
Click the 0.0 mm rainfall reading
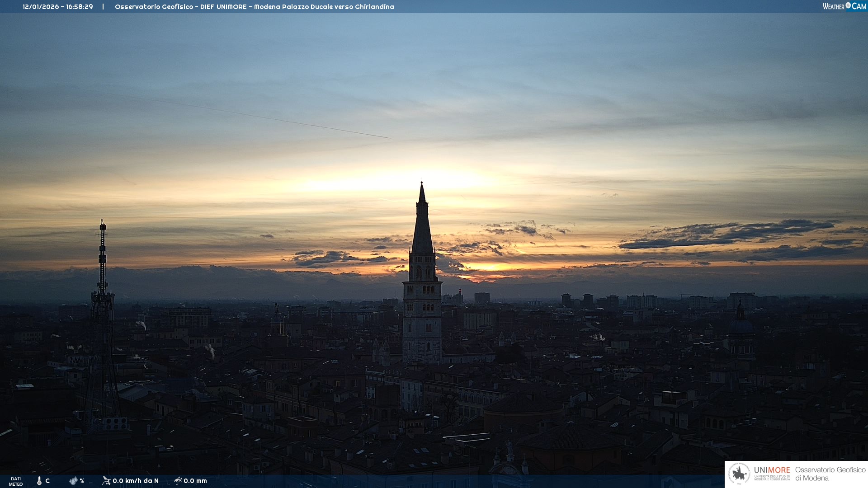click(195, 481)
